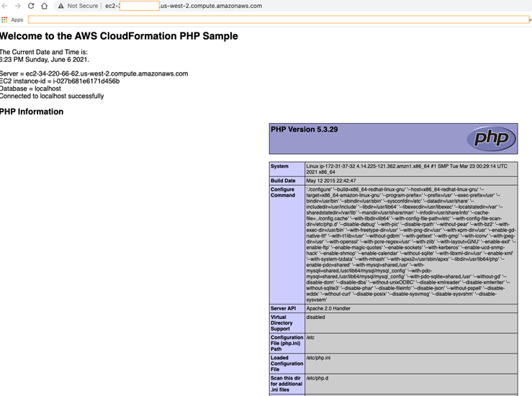
Task: Click the Loaded Configuration File label
Action: [x=287, y=364]
